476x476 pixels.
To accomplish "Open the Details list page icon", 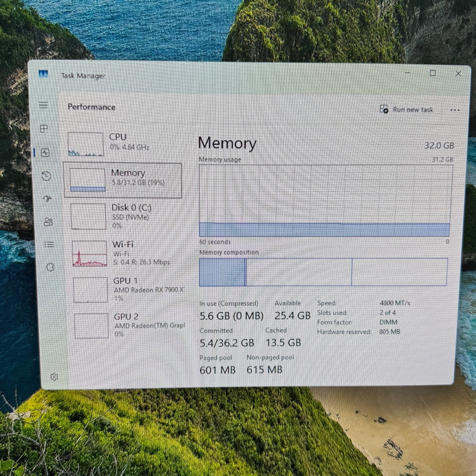I will tap(49, 244).
